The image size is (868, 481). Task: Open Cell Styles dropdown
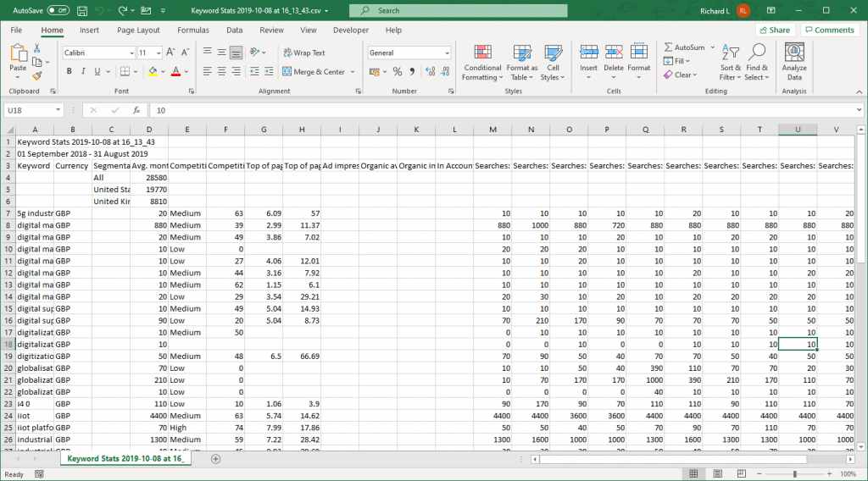point(553,63)
